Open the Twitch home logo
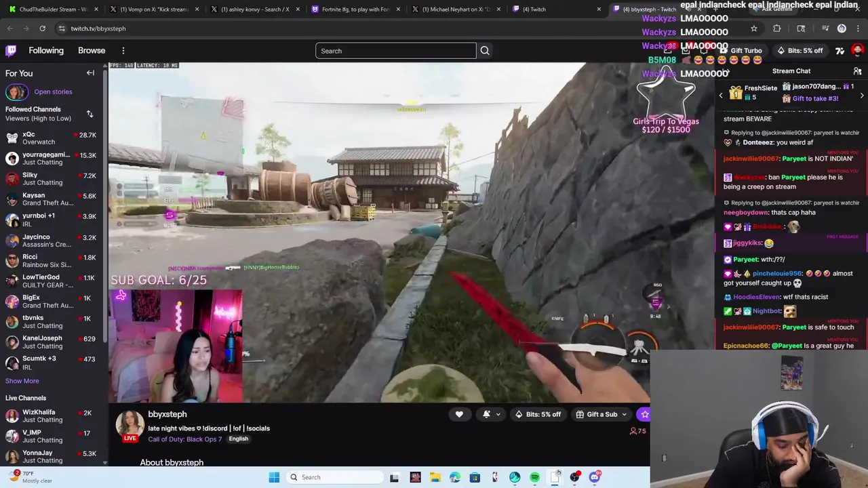Screen dimensions: 868x488 pos(11,51)
